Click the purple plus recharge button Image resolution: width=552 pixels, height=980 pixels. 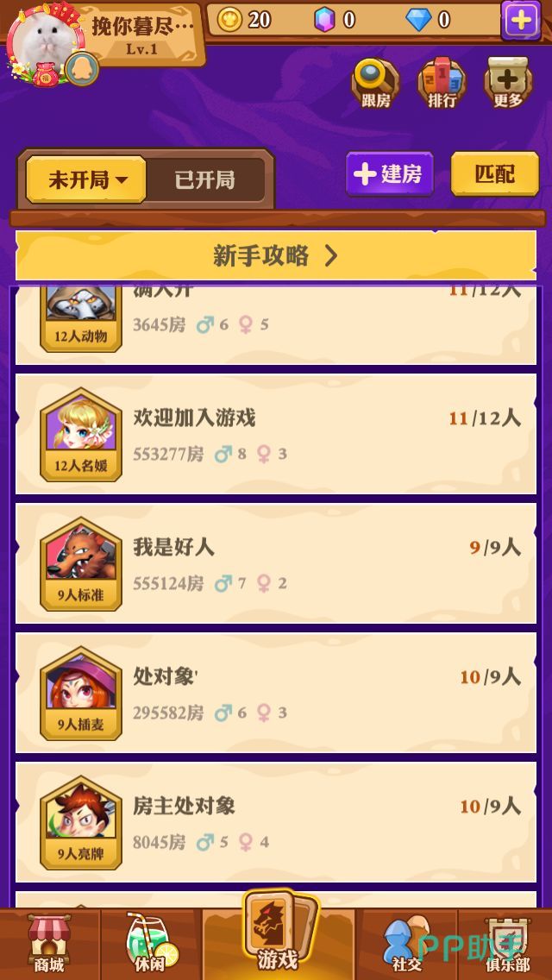click(x=520, y=21)
